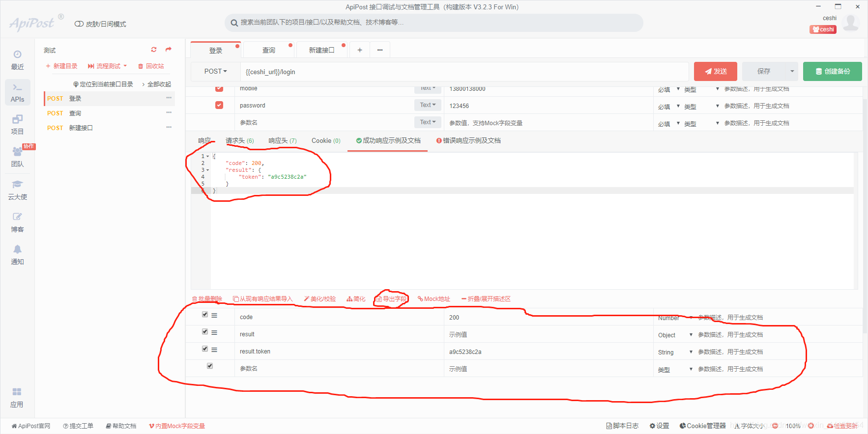Open more options for 查询 API row
Screen dimensions: 868x434
coord(169,113)
